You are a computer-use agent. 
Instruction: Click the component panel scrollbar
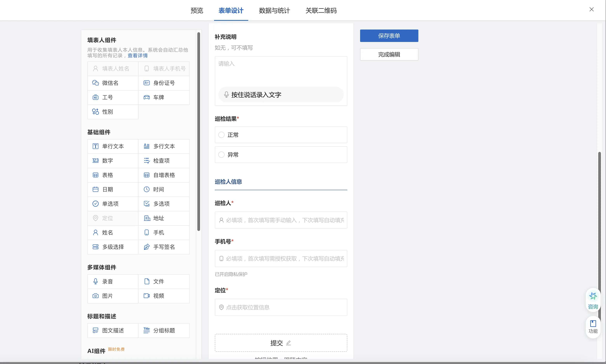pyautogui.click(x=199, y=131)
